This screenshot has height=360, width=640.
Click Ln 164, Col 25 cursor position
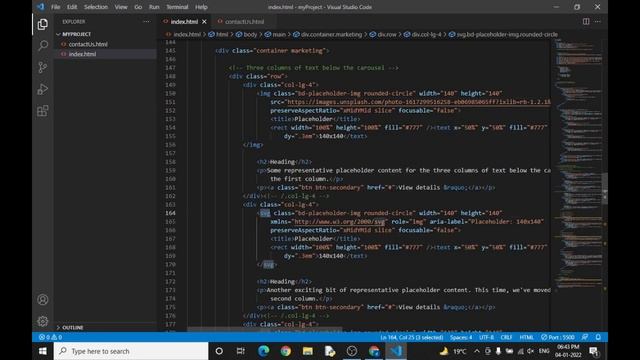point(411,337)
